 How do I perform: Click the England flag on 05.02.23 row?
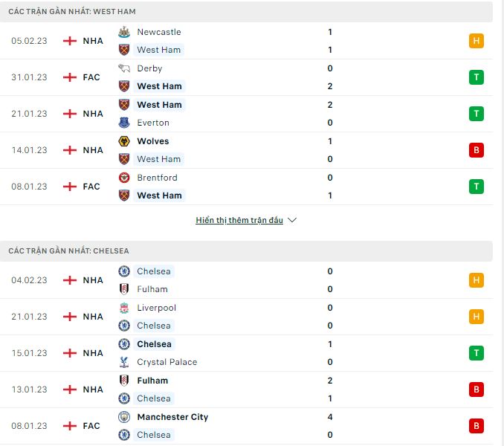point(70,41)
